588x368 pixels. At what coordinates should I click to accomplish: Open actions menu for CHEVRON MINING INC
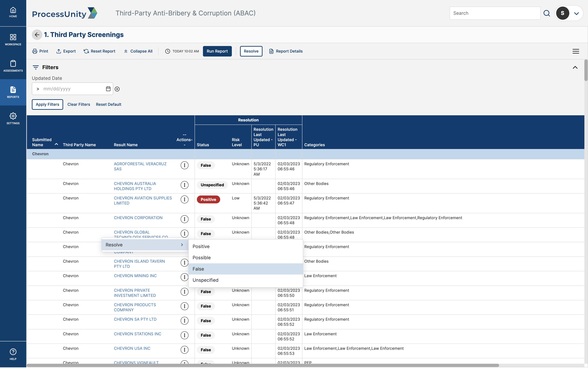coord(184,277)
